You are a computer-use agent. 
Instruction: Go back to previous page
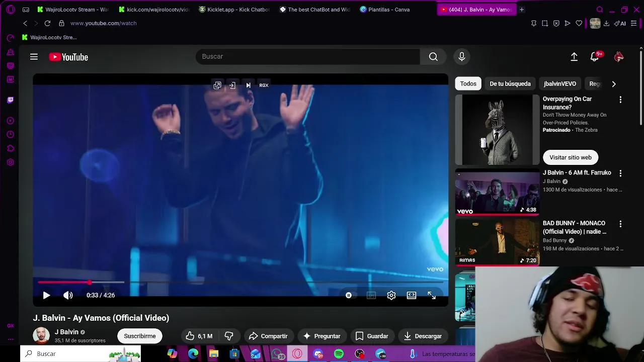tap(25, 23)
